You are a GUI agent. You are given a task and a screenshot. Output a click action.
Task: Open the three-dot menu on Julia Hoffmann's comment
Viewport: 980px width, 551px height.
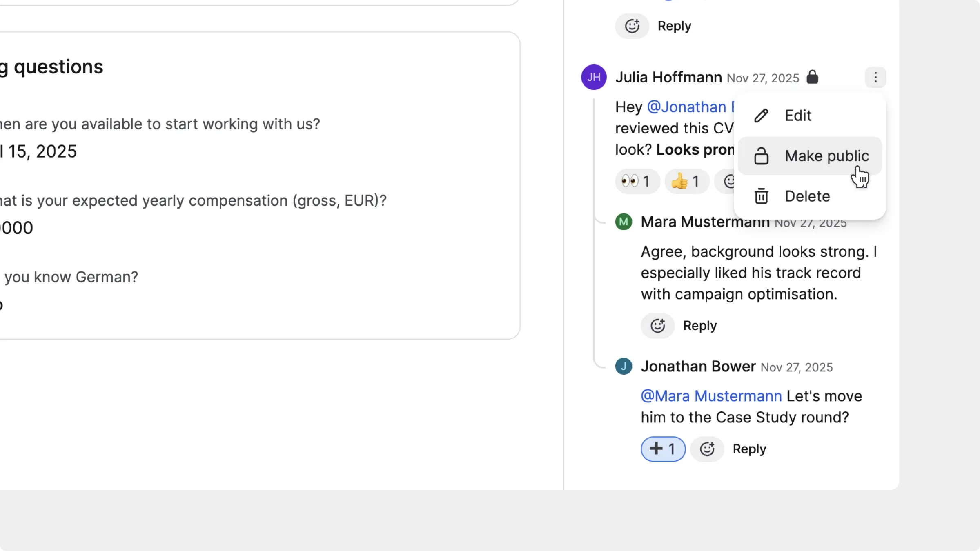pos(875,77)
